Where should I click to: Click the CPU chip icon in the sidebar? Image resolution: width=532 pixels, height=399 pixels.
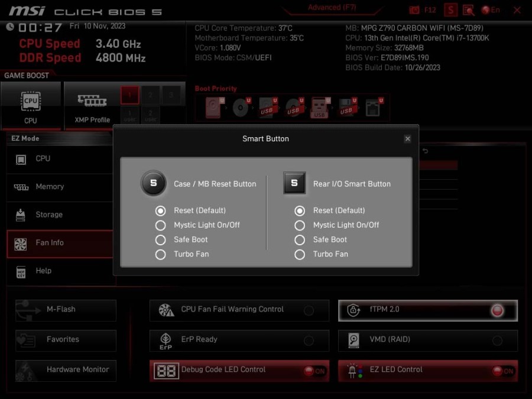coord(21,160)
